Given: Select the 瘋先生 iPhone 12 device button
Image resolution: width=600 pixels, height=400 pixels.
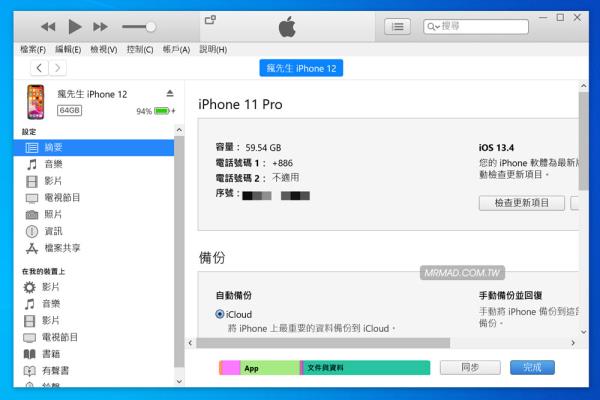Looking at the screenshot, I should 301,68.
